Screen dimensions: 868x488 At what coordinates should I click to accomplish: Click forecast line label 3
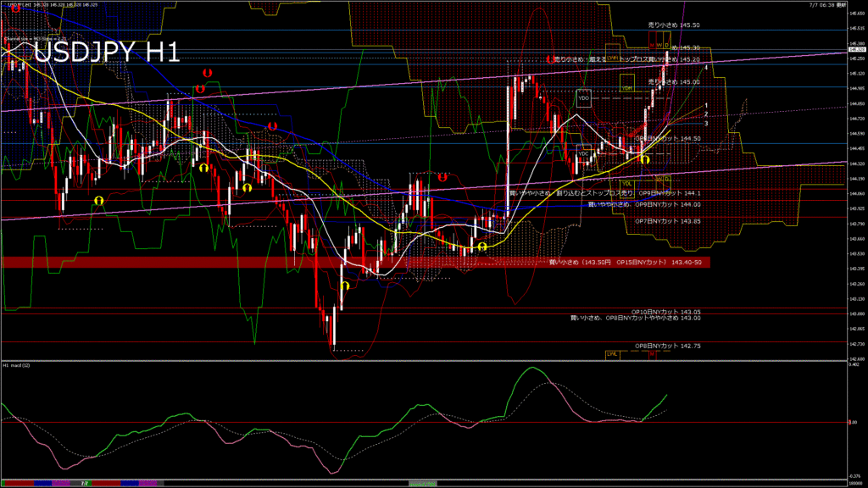click(x=706, y=124)
